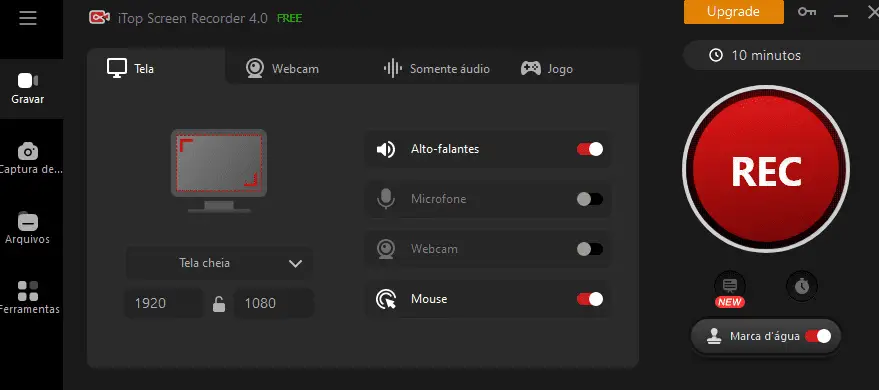Enable the Microfone toggle
The image size is (879, 390).
(590, 199)
